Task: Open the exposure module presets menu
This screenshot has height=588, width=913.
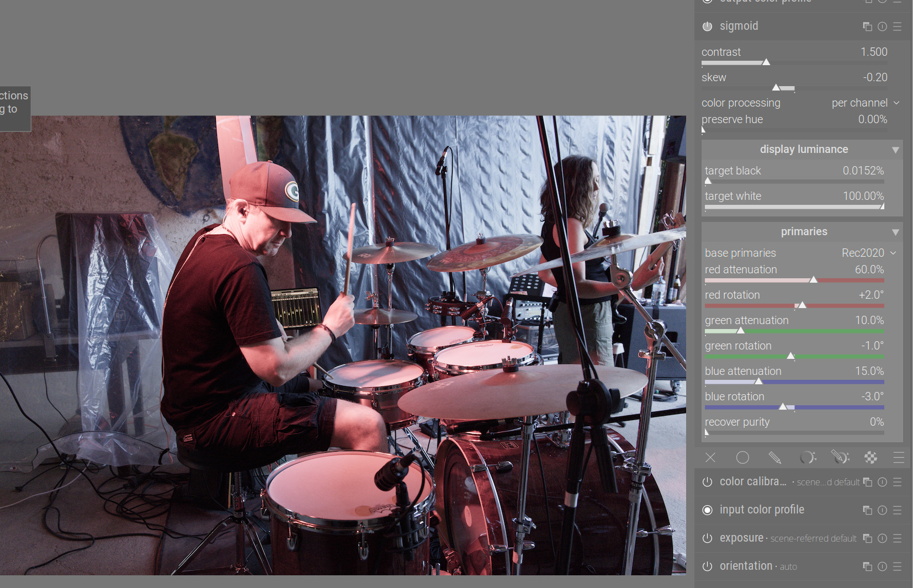Action: [898, 538]
